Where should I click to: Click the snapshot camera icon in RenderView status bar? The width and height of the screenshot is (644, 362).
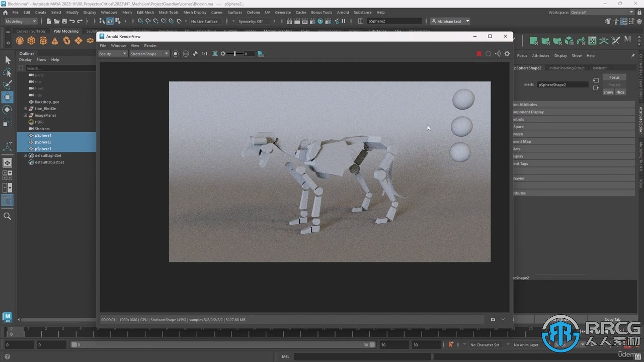pos(493,319)
